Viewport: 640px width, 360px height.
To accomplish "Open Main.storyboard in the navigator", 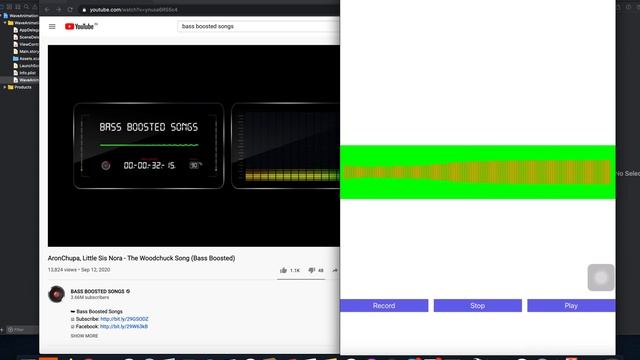I will tap(26, 51).
